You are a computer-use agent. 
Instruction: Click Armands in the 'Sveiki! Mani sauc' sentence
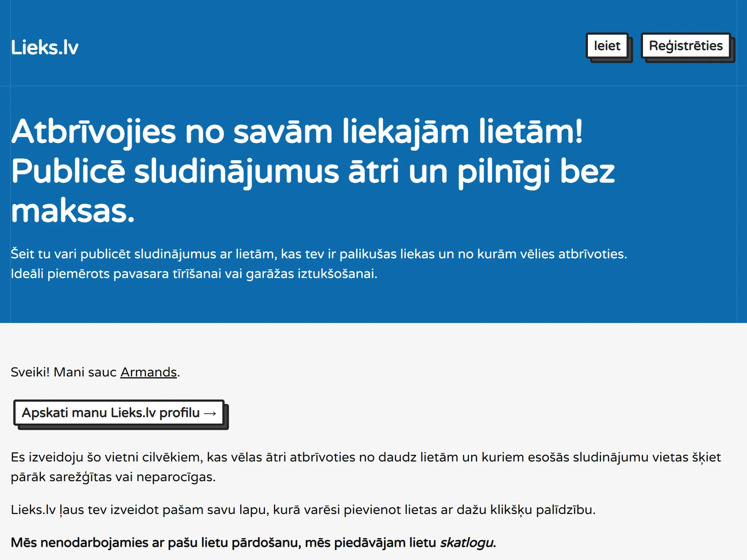[148, 373]
